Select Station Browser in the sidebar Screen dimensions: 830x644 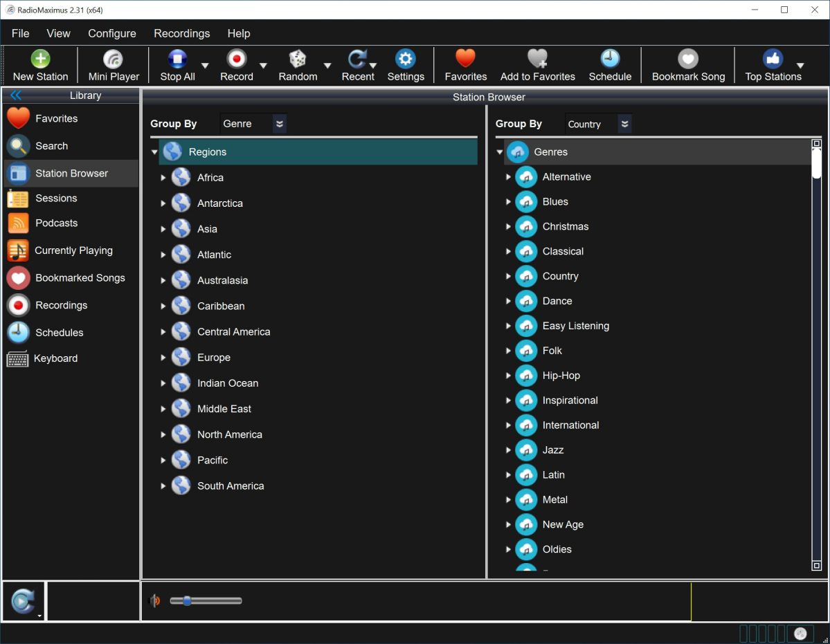(x=71, y=174)
